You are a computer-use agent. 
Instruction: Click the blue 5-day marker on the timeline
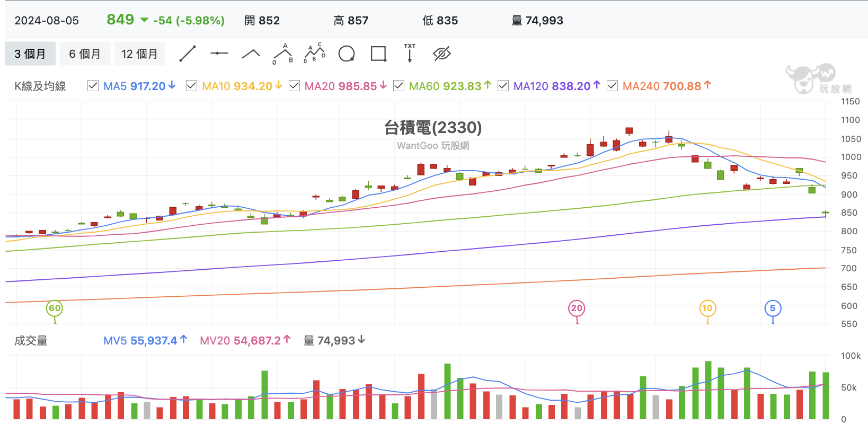click(x=773, y=308)
